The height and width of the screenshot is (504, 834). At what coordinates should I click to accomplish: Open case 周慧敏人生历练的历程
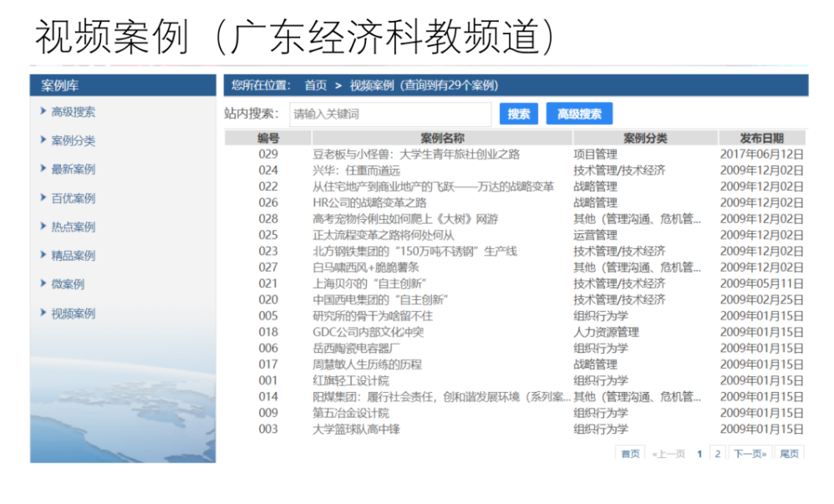click(367, 364)
